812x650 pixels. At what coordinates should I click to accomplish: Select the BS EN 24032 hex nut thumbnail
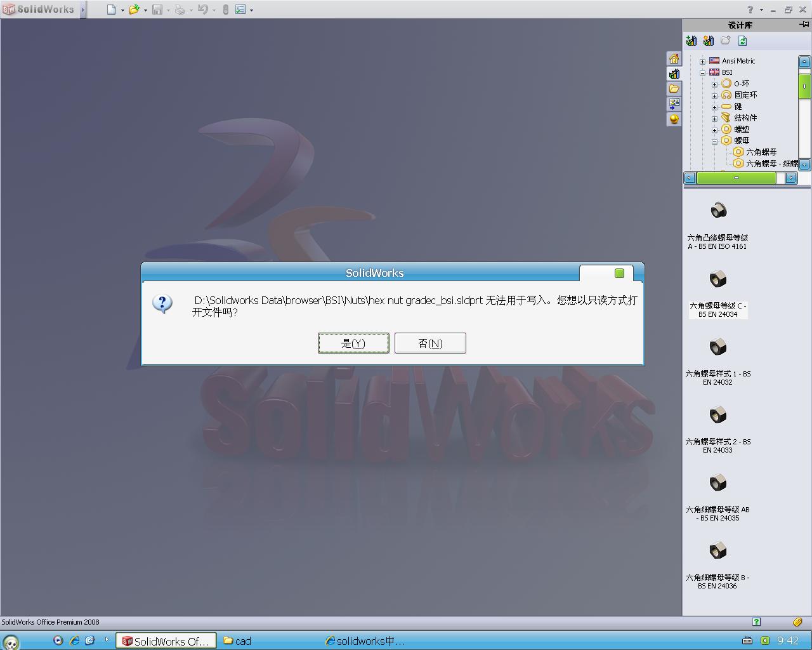click(718, 346)
